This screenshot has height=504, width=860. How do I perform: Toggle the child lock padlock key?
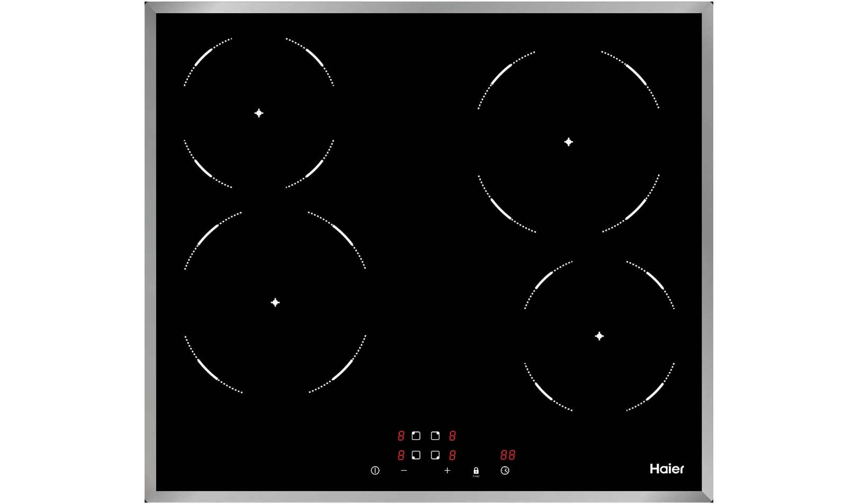coord(476,470)
